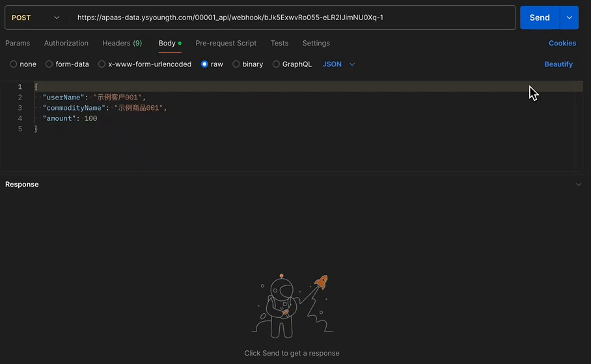Click the "示例客户001" string value

(x=117, y=97)
